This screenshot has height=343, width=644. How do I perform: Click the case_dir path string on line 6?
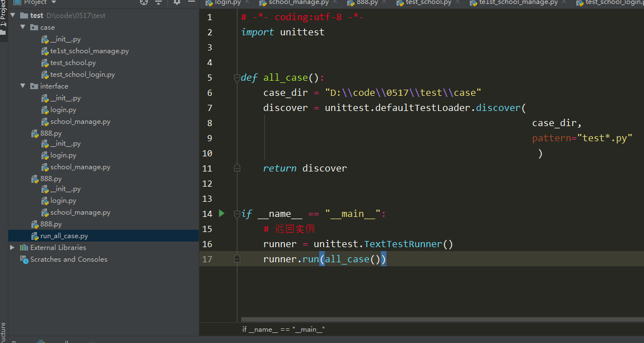coord(403,93)
